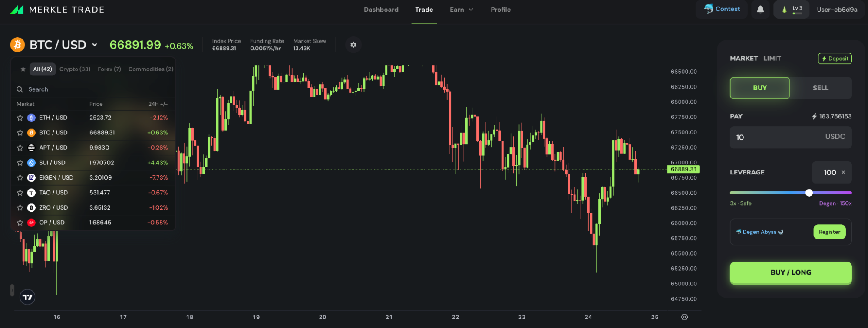Favorite ETH / USD with its star
This screenshot has height=328, width=868.
coord(20,118)
